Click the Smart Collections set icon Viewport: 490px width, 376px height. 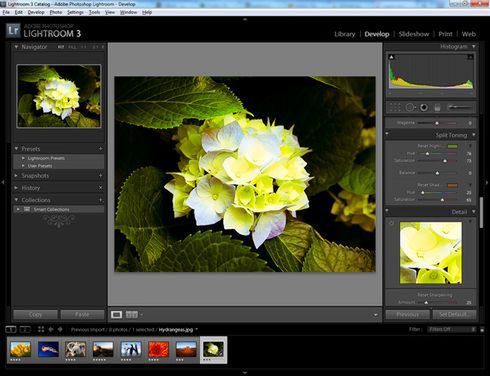[x=27, y=209]
